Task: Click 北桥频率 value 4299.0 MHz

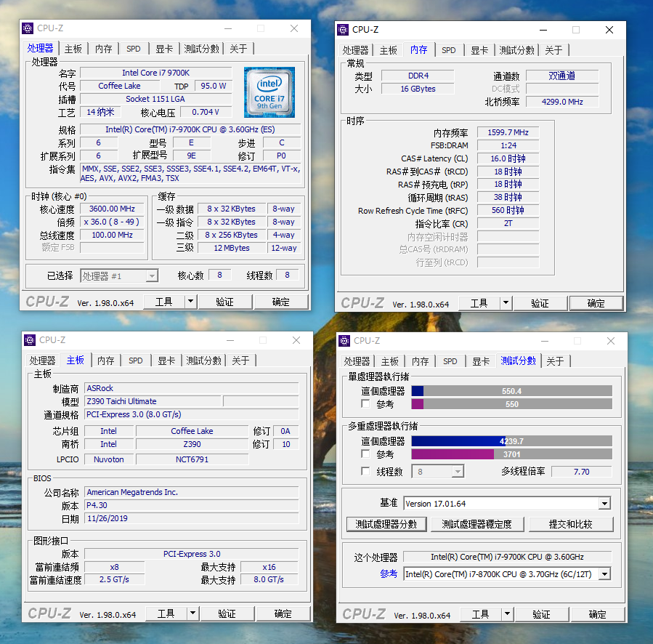Action: [562, 102]
